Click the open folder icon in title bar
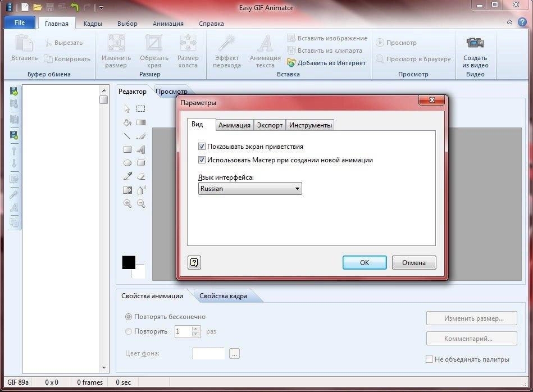The width and height of the screenshot is (533, 392). [38, 7]
